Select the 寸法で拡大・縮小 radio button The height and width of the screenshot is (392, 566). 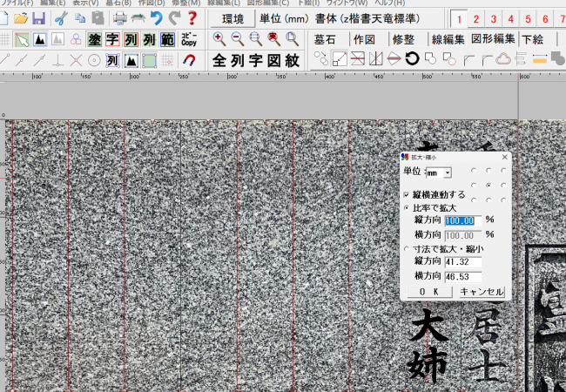[x=406, y=249]
